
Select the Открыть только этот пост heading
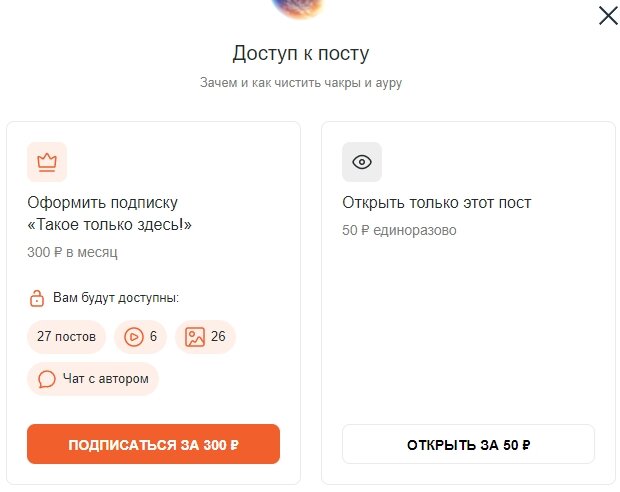tap(437, 202)
